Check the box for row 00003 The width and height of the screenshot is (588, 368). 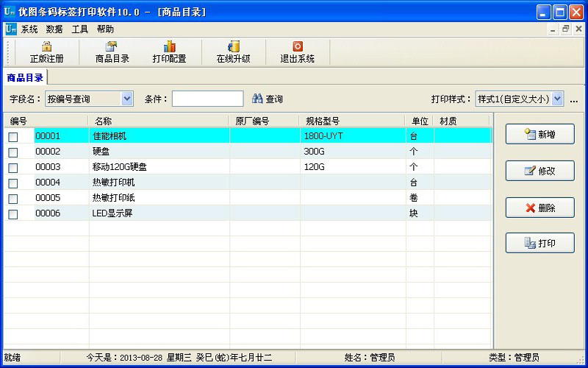(x=13, y=168)
